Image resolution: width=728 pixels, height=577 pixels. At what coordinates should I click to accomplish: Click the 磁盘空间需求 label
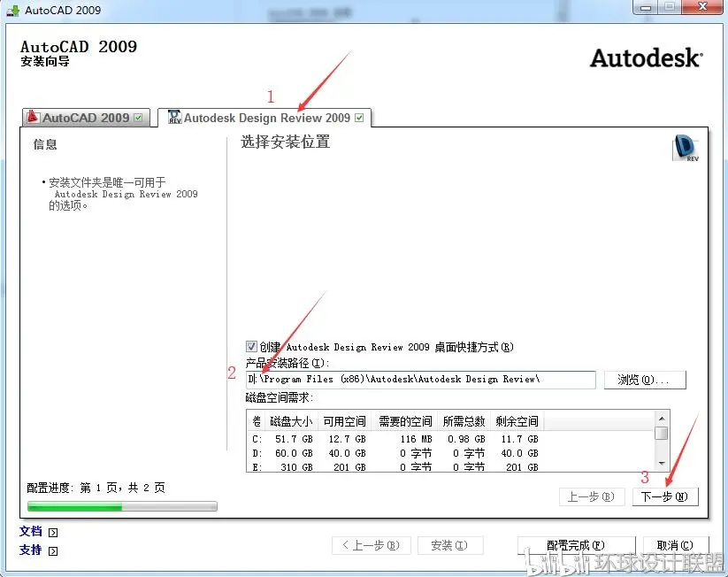tap(280, 397)
